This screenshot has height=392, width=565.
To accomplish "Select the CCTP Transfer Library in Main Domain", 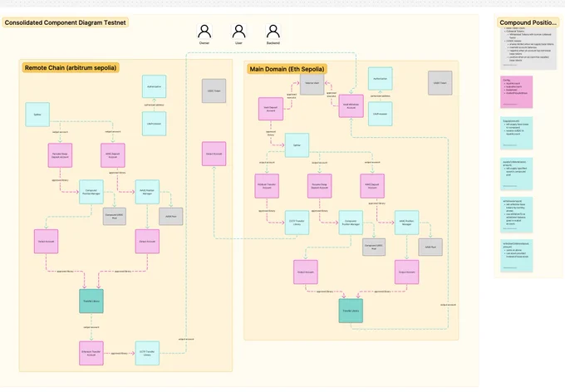I will tap(297, 223).
